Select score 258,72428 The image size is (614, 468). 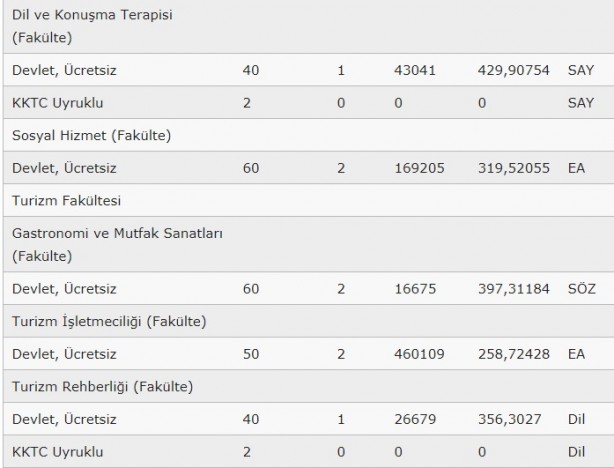pyautogui.click(x=514, y=354)
